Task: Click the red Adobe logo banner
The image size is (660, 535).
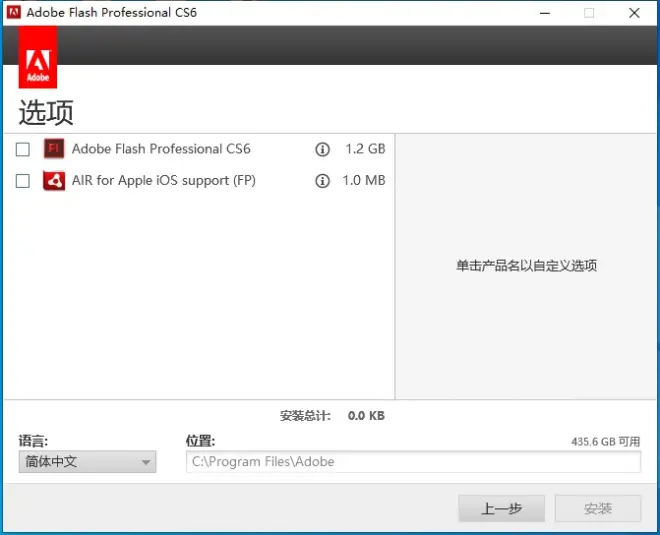Action: 38,58
